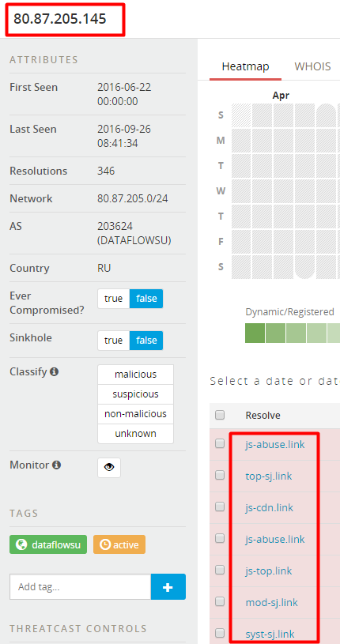The height and width of the screenshot is (644, 340).
Task: Open the mod-sj.link domain link
Action: click(271, 603)
